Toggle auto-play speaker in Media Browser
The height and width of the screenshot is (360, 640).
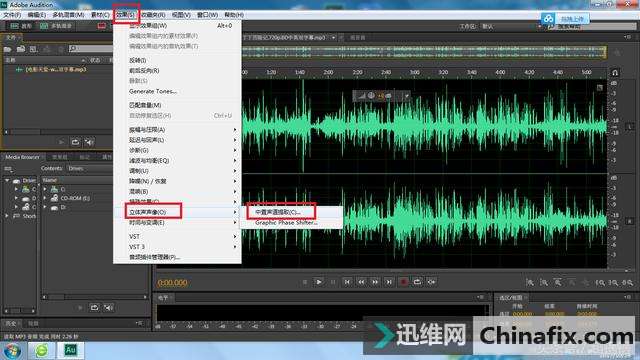[108, 307]
